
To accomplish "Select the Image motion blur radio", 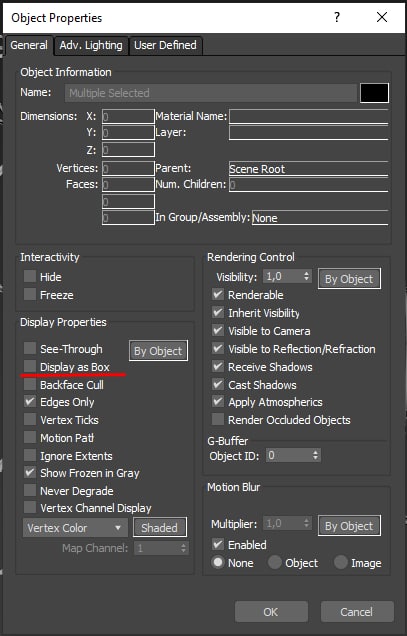I will [x=341, y=562].
